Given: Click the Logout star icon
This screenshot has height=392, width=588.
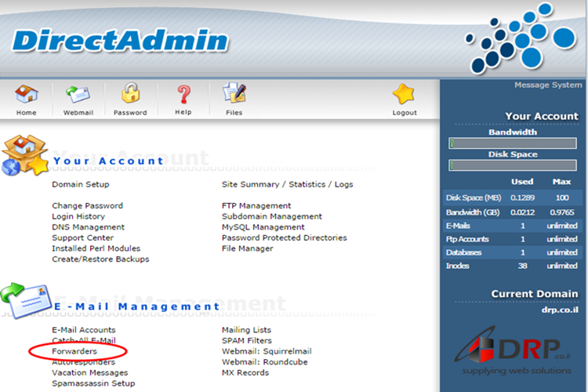Looking at the screenshot, I should [404, 95].
